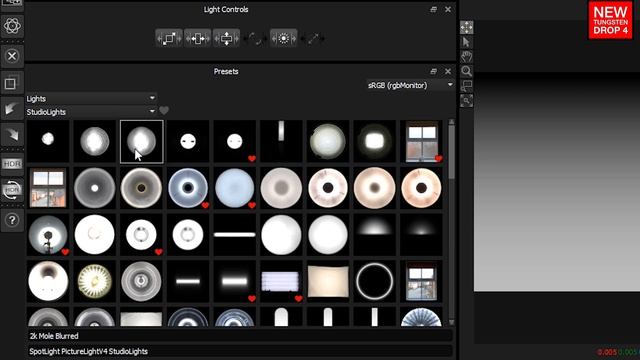Click the atom-shaped icon in left toolbar
Image resolution: width=640 pixels, height=360 pixels.
pyautogui.click(x=12, y=26)
